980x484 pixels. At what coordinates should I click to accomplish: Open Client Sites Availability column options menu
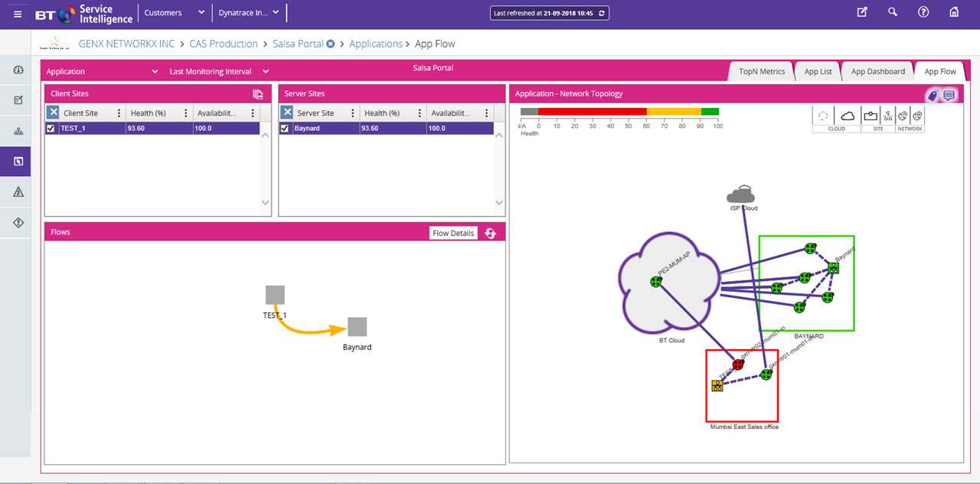(252, 113)
